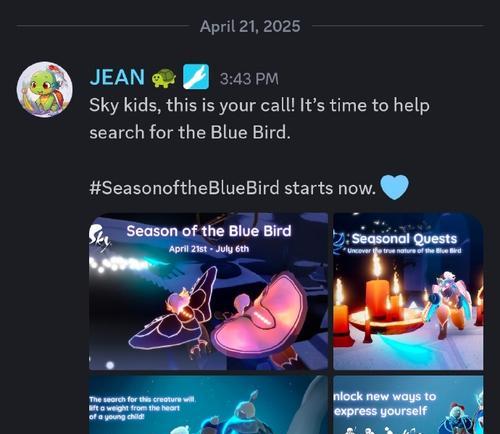This screenshot has width=500, height=434.
Task: Open the "search for this creature" image attachment
Action: [x=209, y=405]
